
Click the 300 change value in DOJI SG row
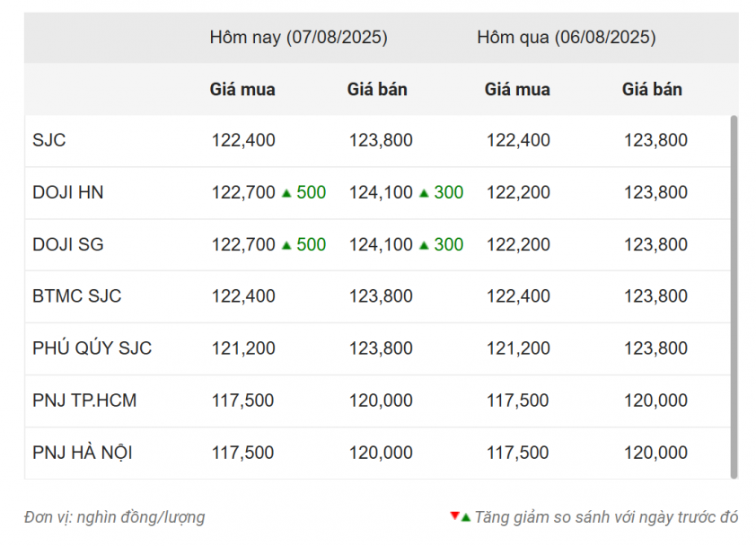448,244
